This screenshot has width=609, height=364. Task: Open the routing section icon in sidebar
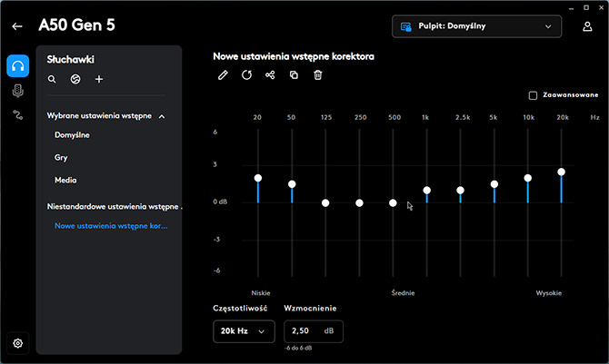(x=18, y=115)
